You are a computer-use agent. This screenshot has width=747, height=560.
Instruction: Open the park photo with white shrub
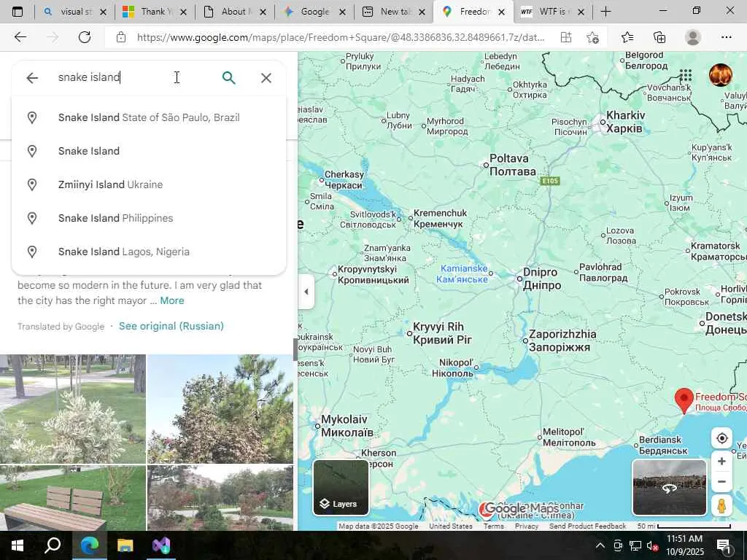pos(73,409)
